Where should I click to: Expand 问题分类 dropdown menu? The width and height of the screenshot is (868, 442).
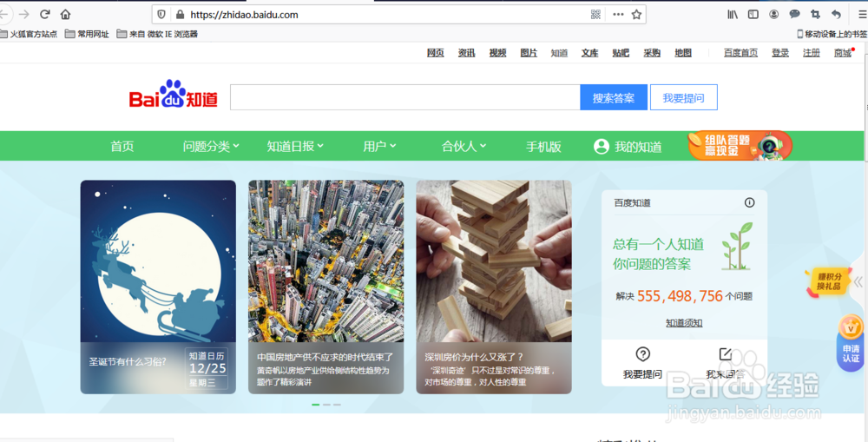coord(211,146)
